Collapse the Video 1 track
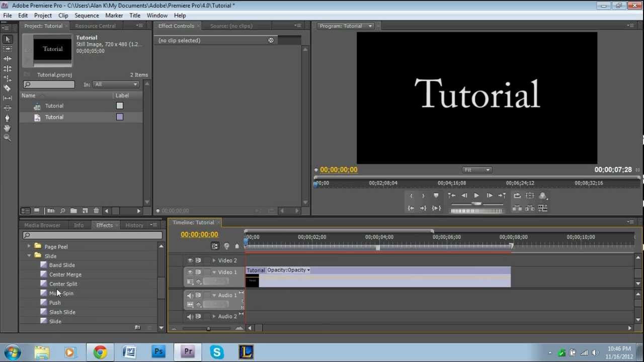Viewport: 644px width, 362px height. (x=214, y=272)
